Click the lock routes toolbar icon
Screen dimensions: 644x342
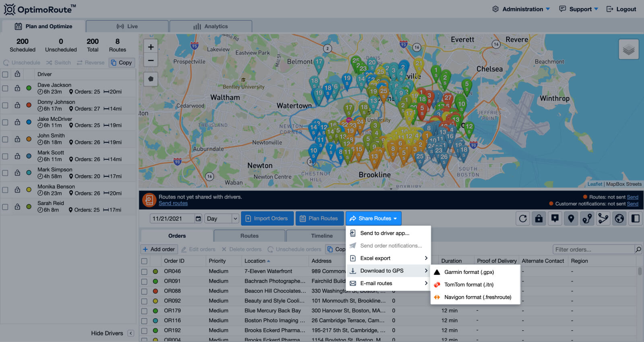539,218
